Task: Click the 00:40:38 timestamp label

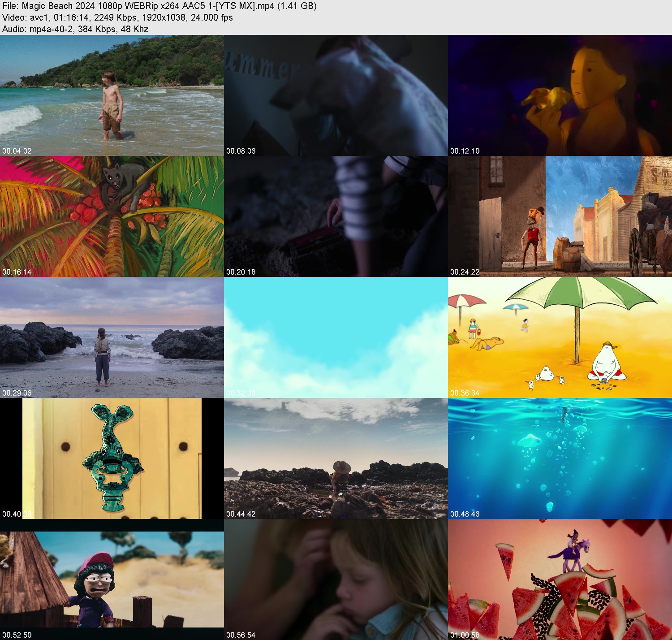Action: coord(17,514)
